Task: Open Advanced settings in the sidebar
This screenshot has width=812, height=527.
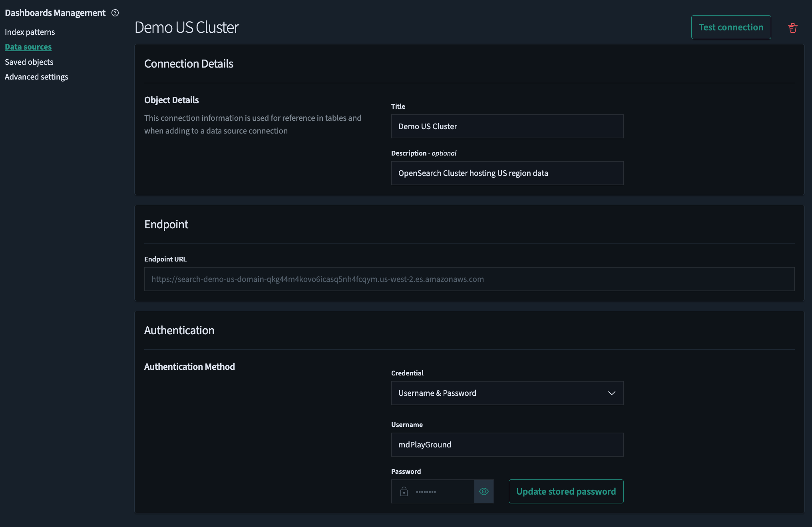Action: pyautogui.click(x=36, y=77)
